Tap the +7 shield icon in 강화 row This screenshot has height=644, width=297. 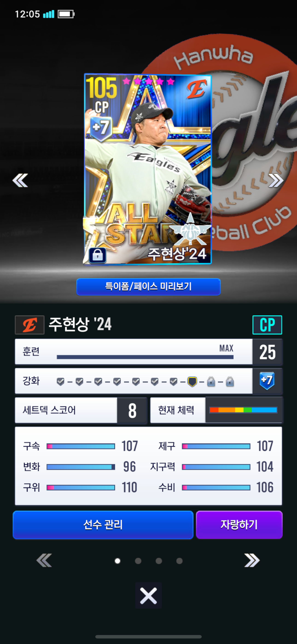(267, 381)
